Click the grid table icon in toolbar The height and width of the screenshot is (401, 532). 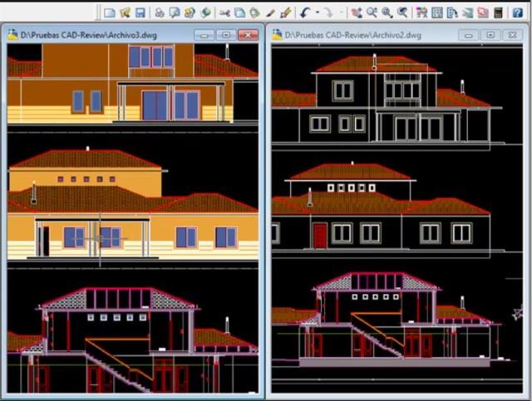tap(437, 13)
